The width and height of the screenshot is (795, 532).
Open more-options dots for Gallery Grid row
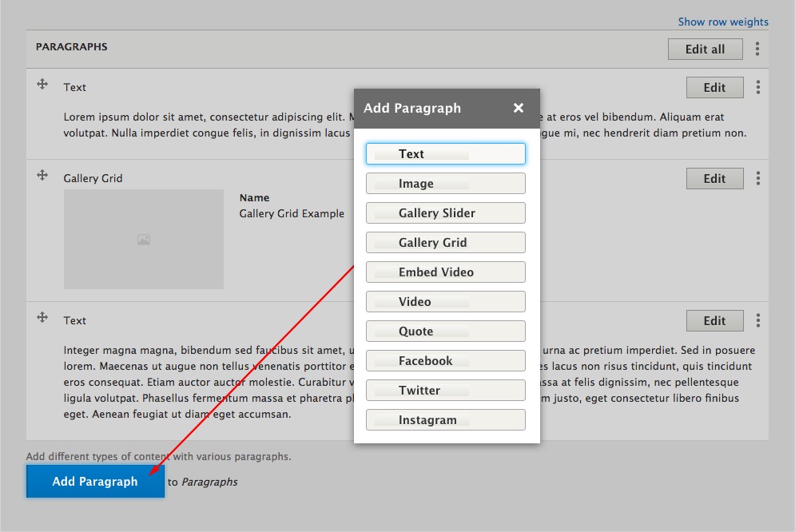point(758,178)
